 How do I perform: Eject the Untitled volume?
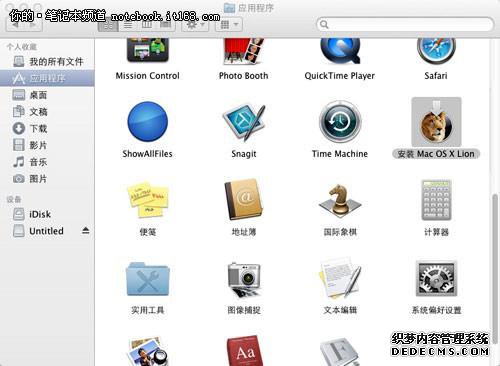(x=86, y=231)
